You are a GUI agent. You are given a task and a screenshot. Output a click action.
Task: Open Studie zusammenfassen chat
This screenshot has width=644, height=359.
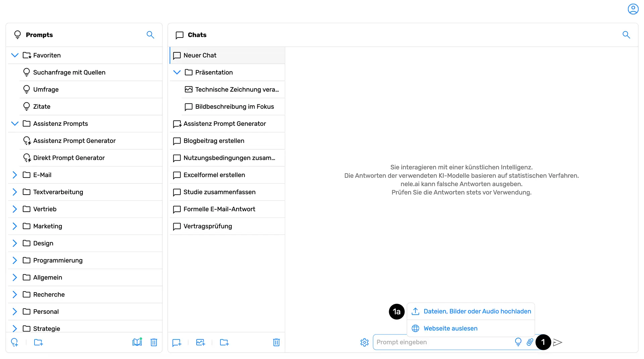coord(227,192)
